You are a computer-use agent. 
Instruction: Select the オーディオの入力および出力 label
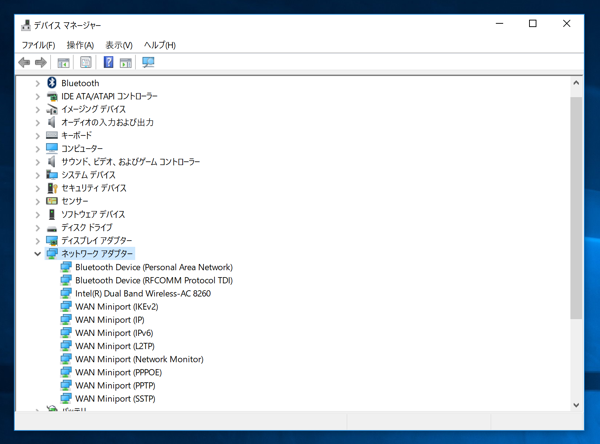tap(108, 122)
